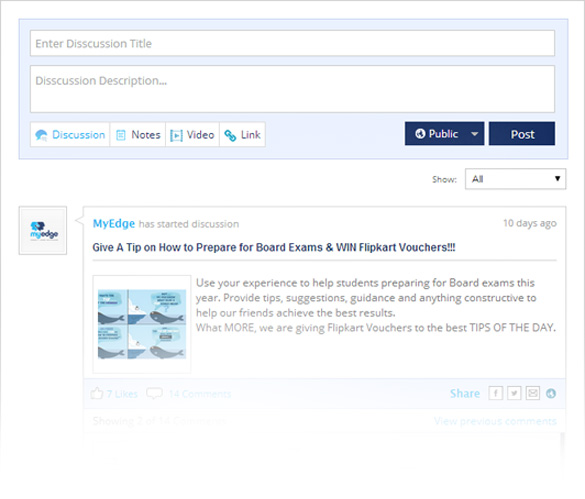Click the MyEdge avatar logo

click(x=43, y=230)
